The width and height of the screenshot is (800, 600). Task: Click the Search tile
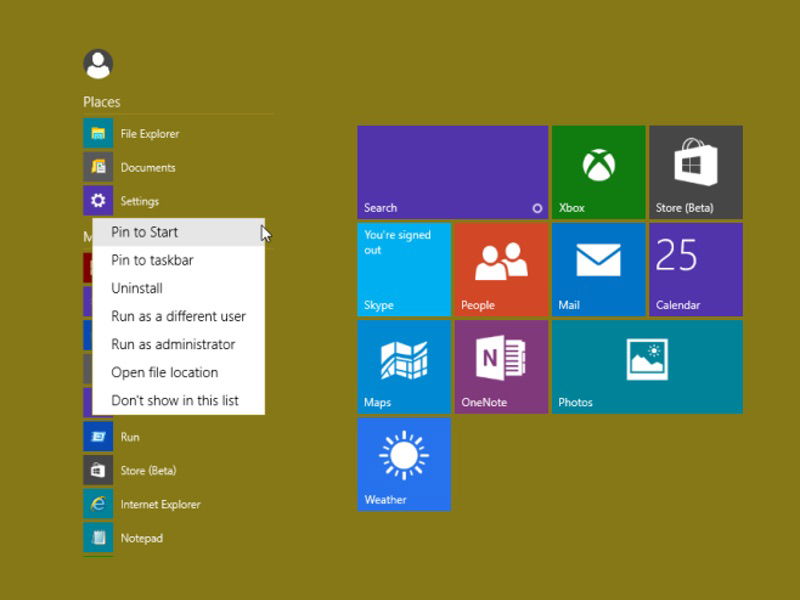pos(453,172)
